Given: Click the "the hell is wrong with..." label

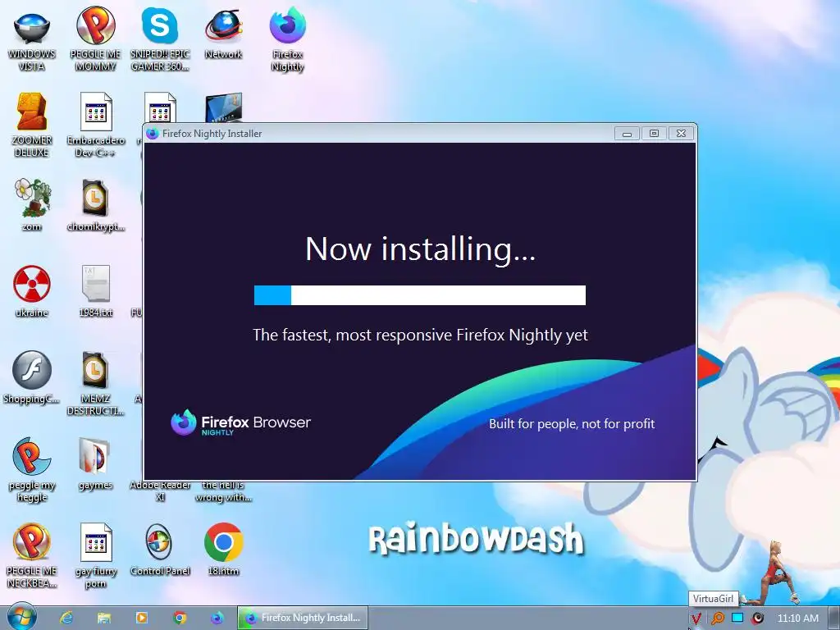Looking at the screenshot, I should 223,491.
